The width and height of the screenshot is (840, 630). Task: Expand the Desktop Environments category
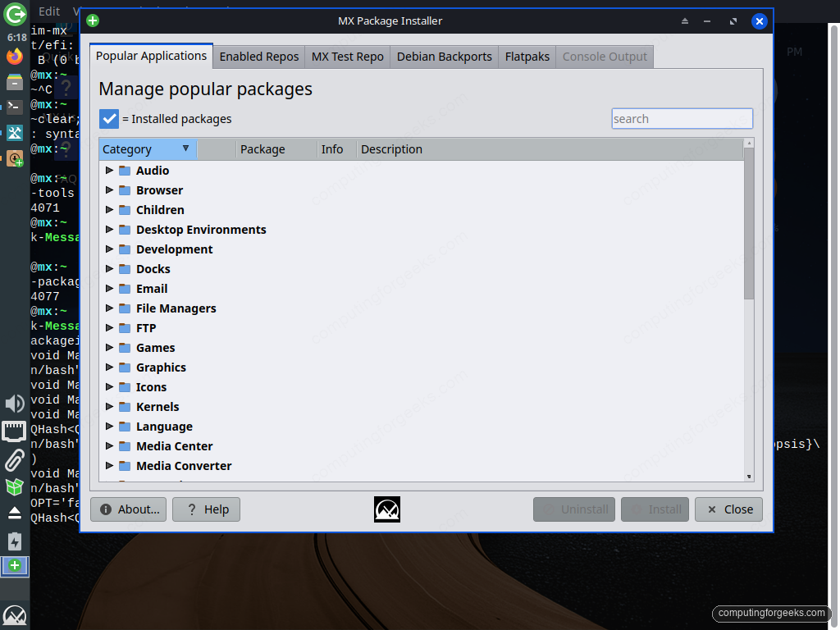(x=109, y=230)
